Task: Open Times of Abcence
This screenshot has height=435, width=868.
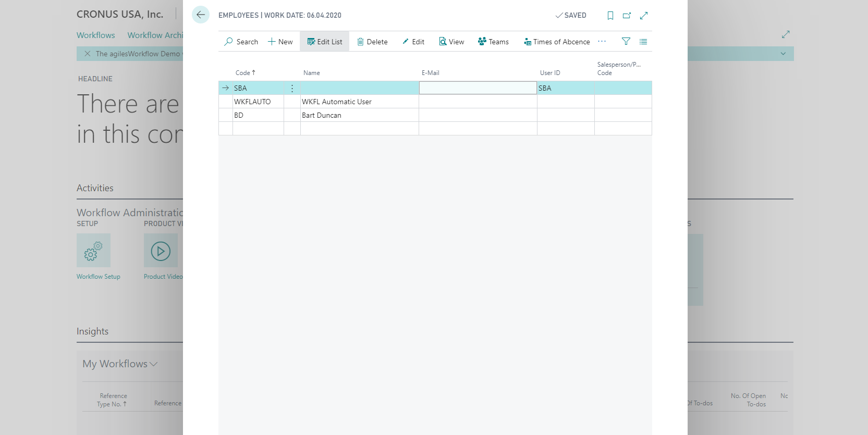Action: pos(557,42)
